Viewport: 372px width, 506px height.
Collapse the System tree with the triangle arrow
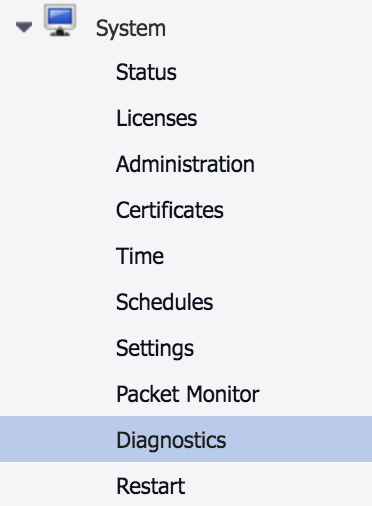24,27
